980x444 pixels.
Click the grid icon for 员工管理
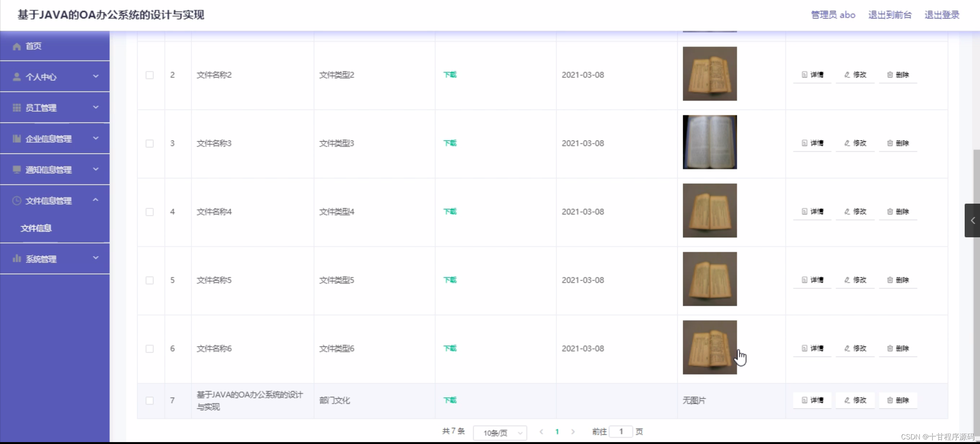pyautogui.click(x=16, y=108)
